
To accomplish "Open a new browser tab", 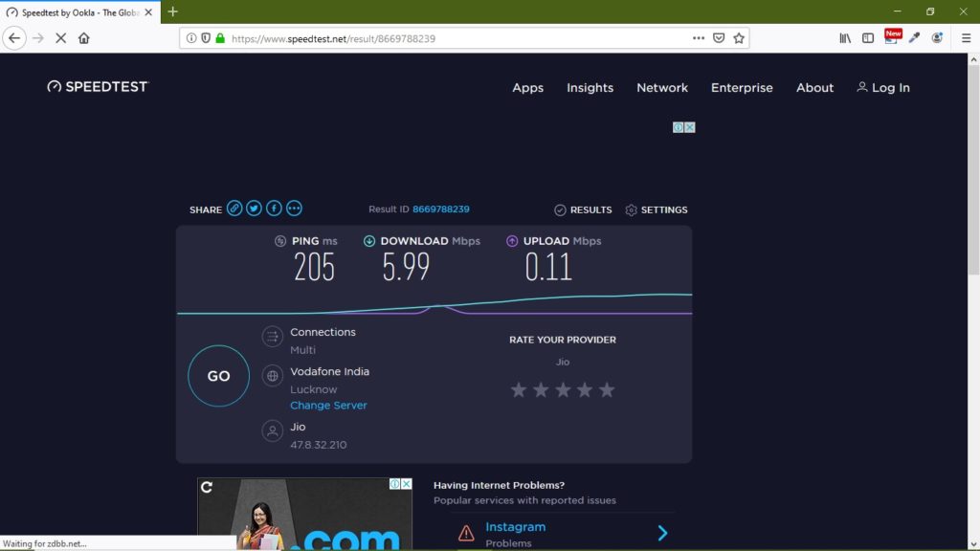I will pos(173,11).
